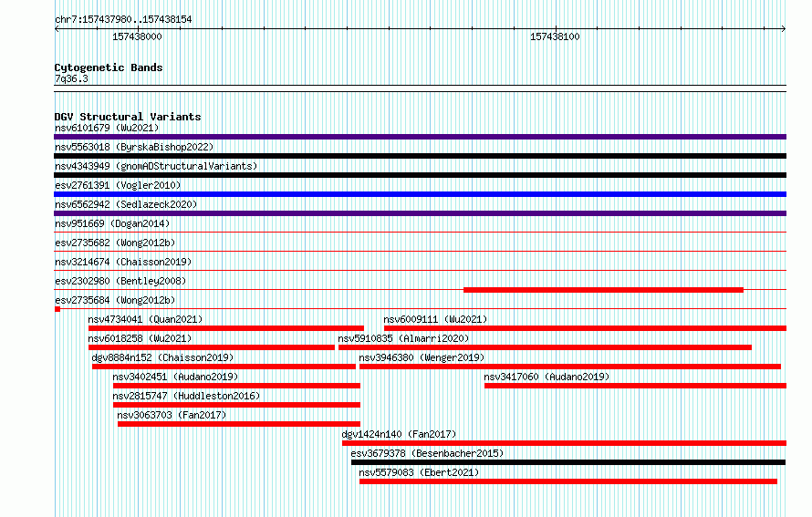
Task: Click the nsv3417060 (Audano2019) label
Action: 547,377
